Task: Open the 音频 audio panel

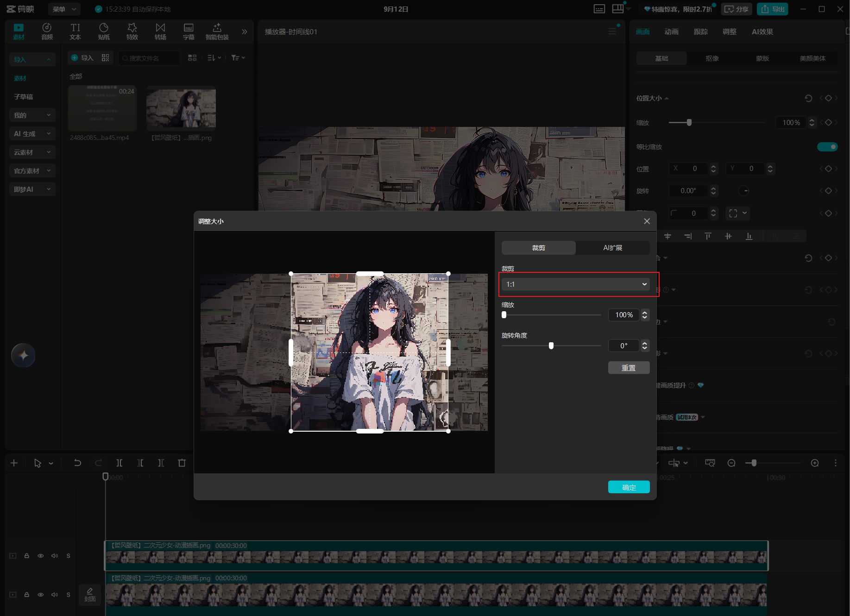Action: pyautogui.click(x=47, y=31)
